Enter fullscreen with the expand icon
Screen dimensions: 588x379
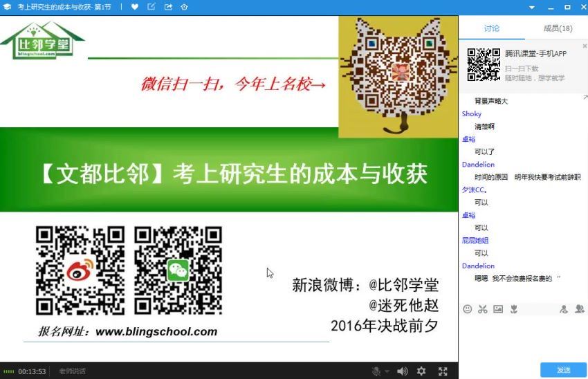(443, 371)
